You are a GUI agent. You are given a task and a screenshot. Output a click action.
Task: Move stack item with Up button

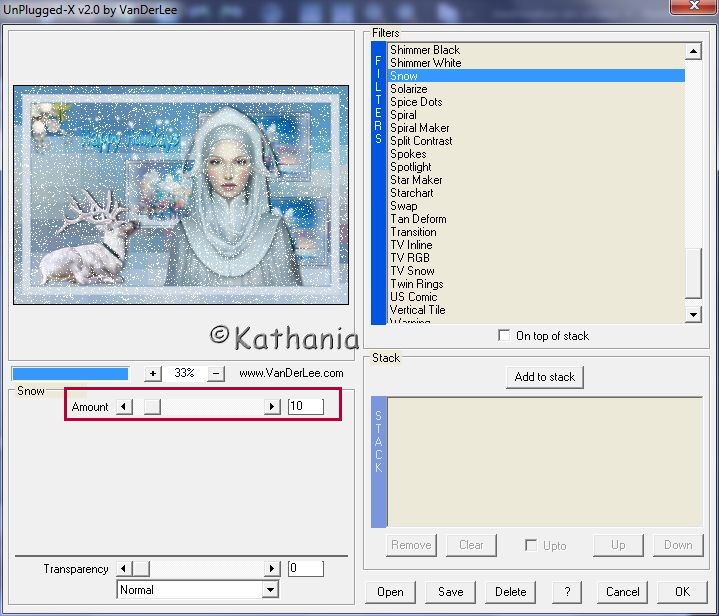point(618,545)
